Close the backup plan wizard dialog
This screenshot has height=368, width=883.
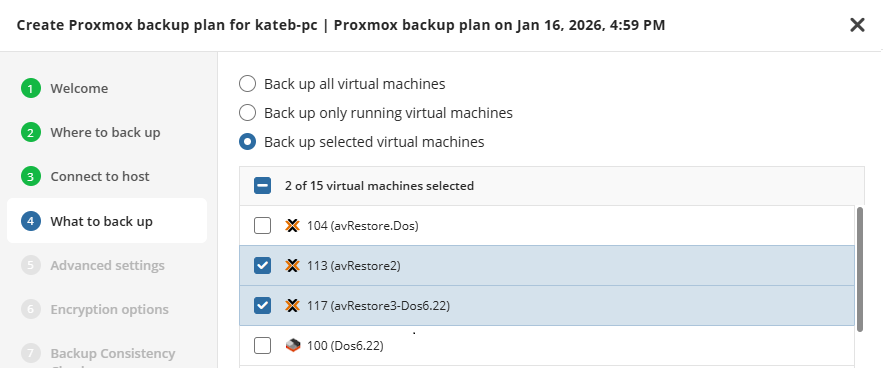(x=857, y=25)
